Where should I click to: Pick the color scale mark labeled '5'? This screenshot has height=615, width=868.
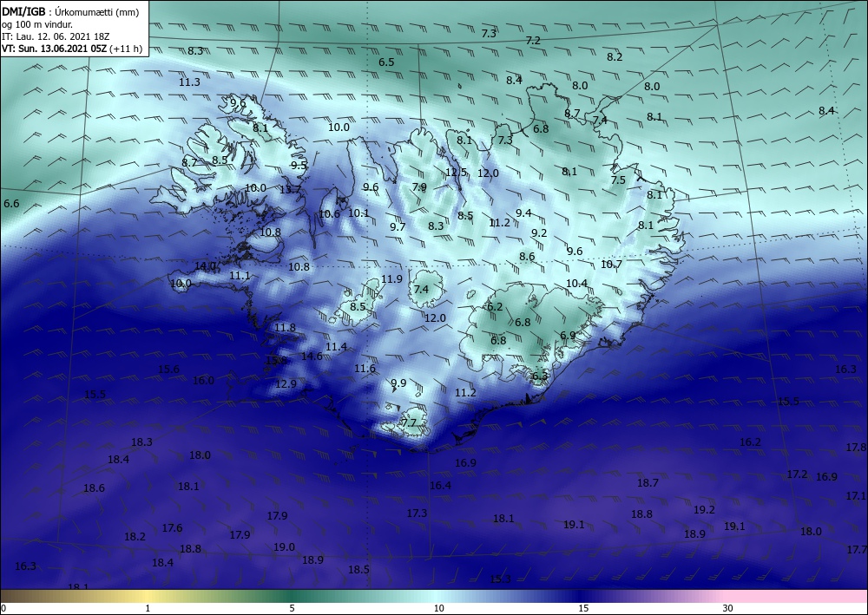click(292, 608)
